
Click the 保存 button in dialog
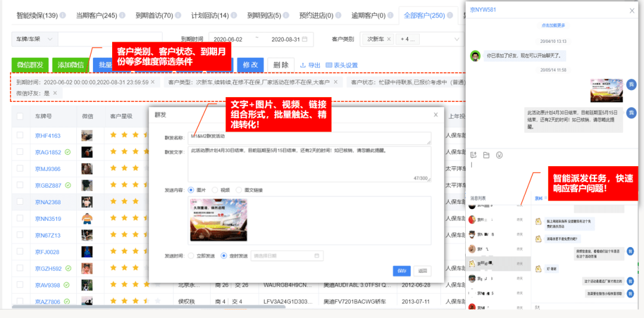(x=402, y=271)
